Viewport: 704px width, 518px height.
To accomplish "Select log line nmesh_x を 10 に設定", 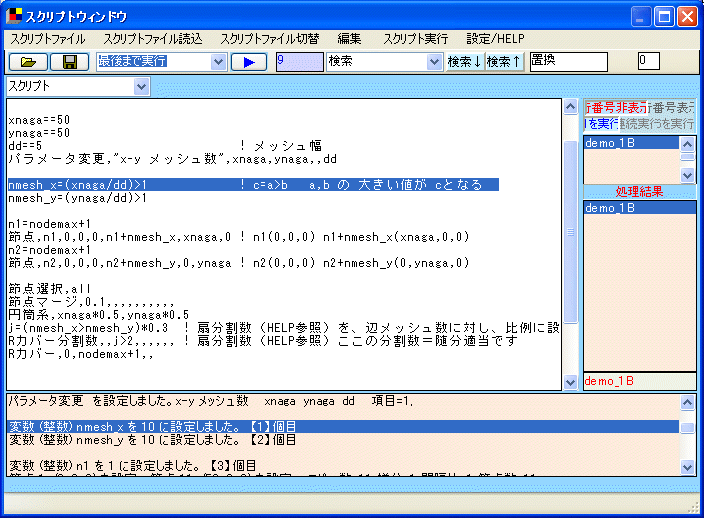I will (343, 426).
